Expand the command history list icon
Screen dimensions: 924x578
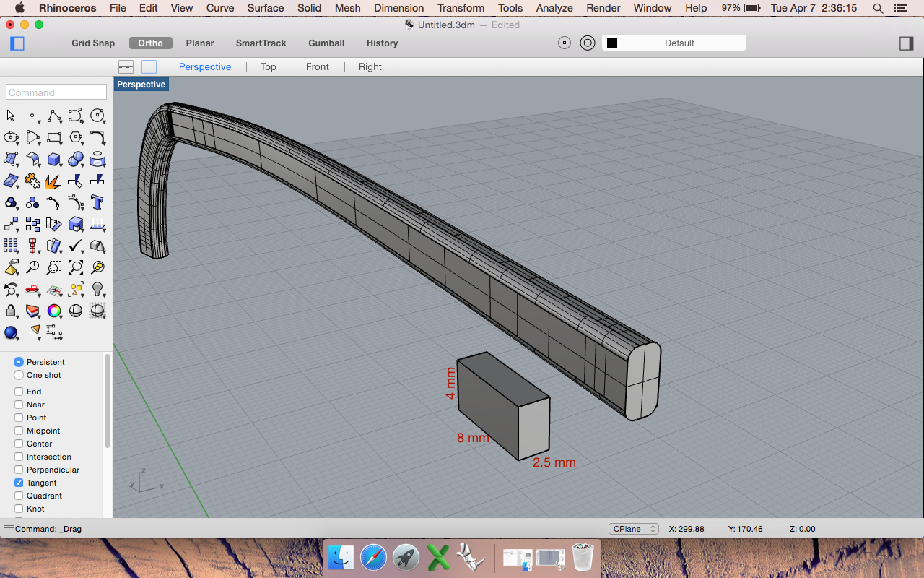click(8, 529)
